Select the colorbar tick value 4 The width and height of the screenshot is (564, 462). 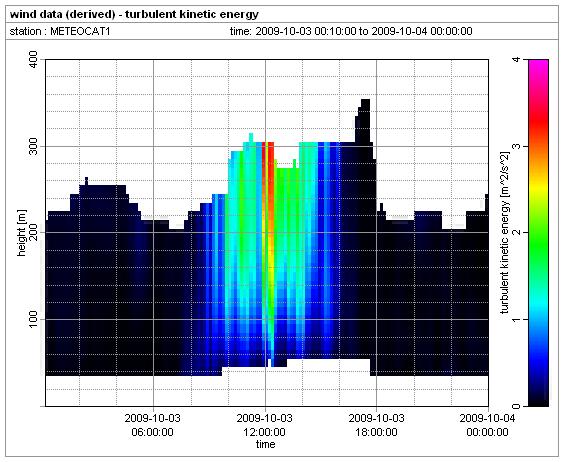(517, 60)
